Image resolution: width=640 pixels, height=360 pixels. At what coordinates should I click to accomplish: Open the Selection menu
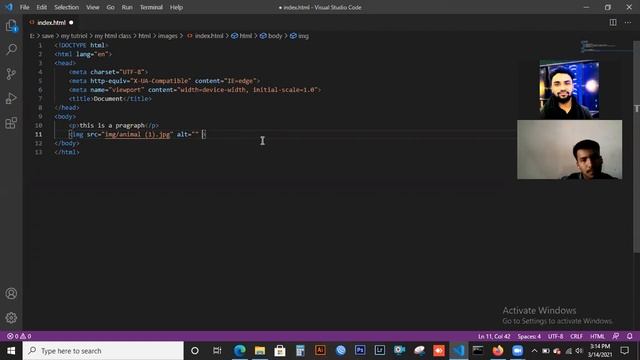point(67,7)
